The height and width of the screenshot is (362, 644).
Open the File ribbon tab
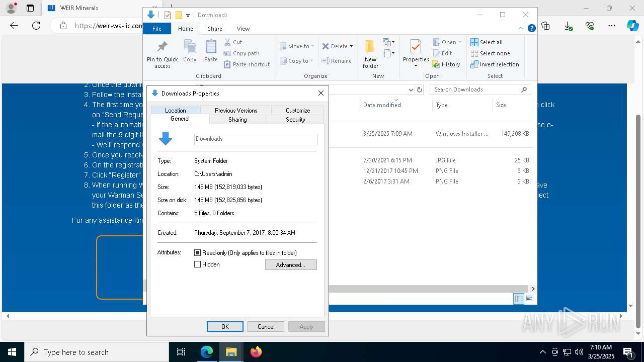click(157, 29)
